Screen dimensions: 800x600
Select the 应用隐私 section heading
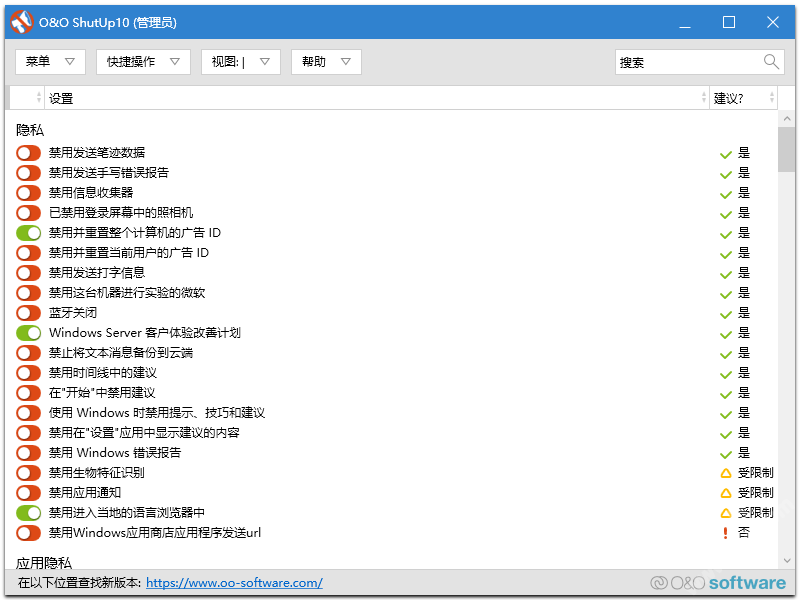pyautogui.click(x=44, y=563)
